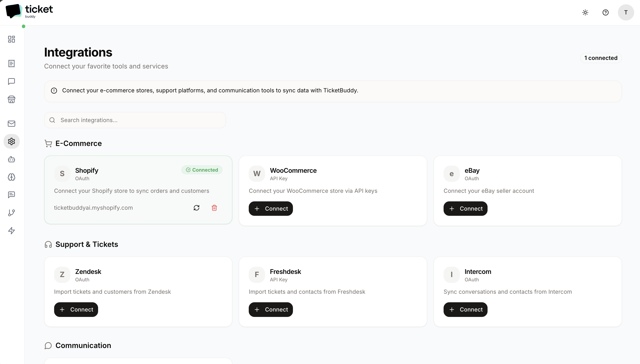Select the tickets icon in the sidebar

click(11, 64)
